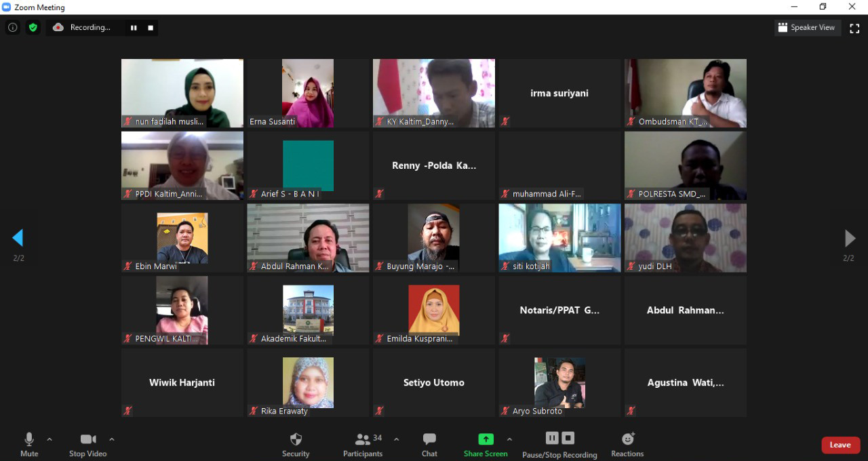
Task: Click the Share Screen button
Action: click(x=486, y=444)
